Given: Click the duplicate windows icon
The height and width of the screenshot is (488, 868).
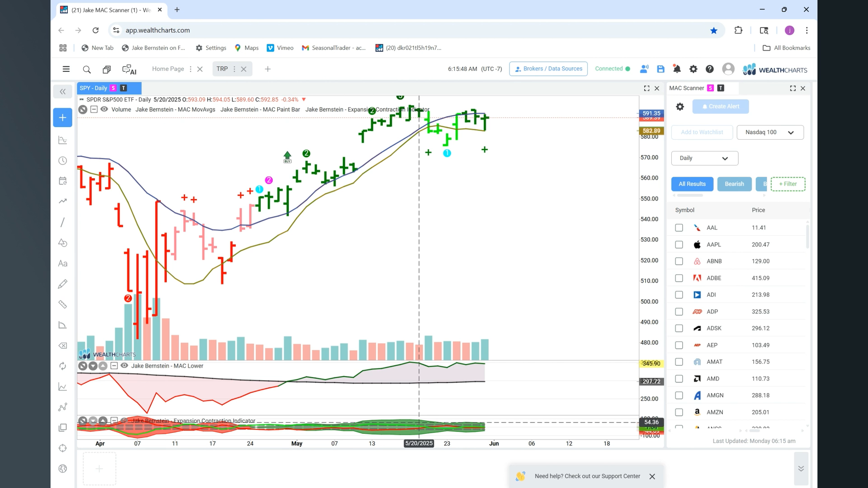Looking at the screenshot, I should click(107, 69).
